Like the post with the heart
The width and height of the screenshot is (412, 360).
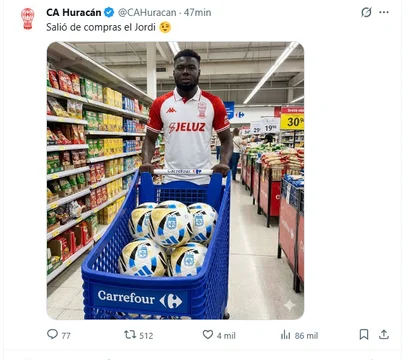click(x=208, y=334)
